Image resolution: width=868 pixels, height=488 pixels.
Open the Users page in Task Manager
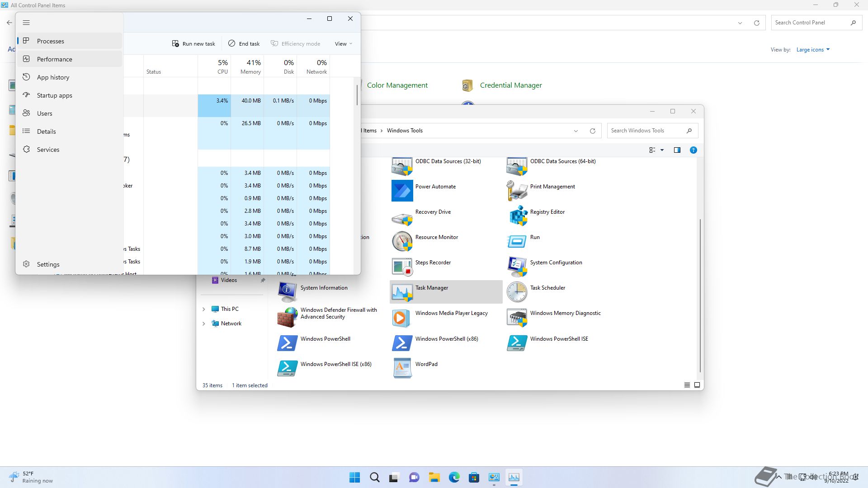point(70,113)
